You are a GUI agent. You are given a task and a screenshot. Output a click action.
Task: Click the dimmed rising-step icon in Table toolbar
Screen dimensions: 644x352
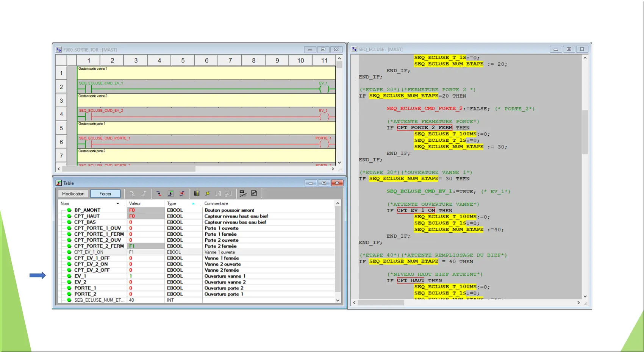(144, 194)
